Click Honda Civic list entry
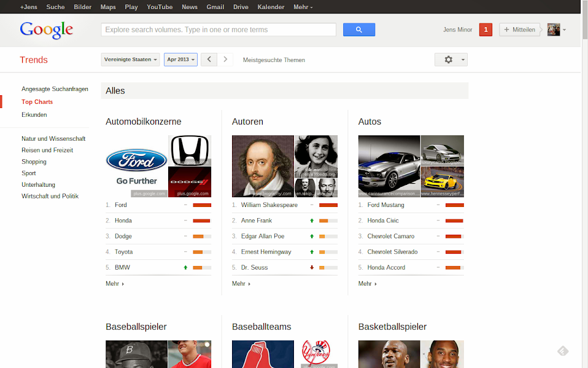Viewport: 588px width, 368px height. point(383,221)
